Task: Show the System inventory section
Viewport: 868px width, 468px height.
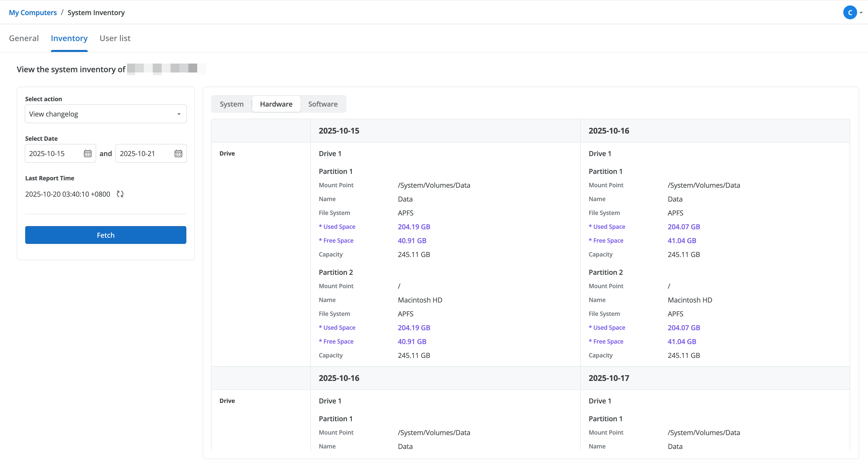Action: 232,104
